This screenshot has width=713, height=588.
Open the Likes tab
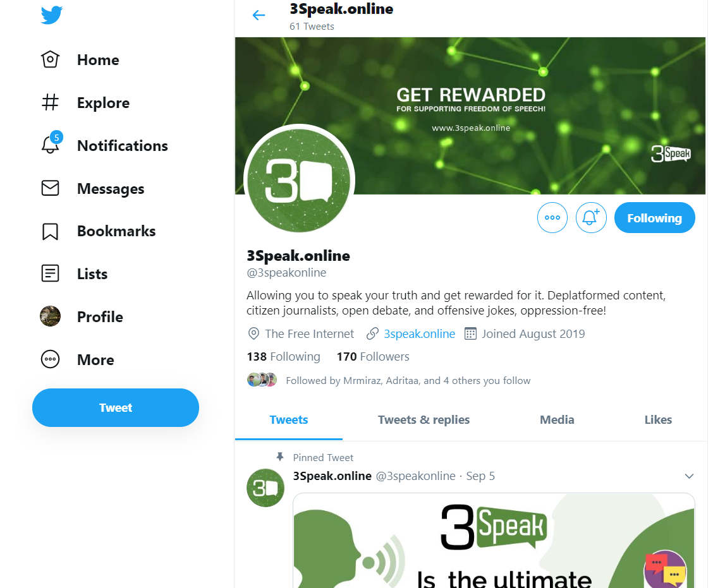coord(657,420)
